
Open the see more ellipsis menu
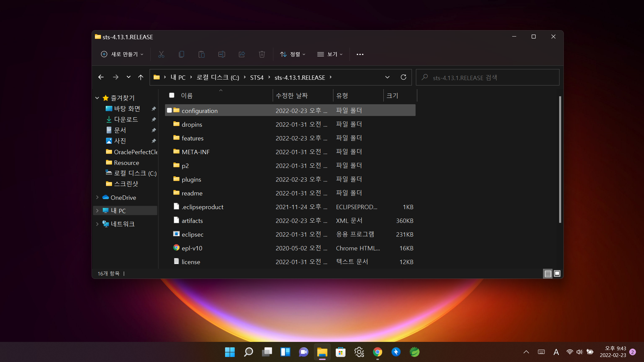[360, 54]
